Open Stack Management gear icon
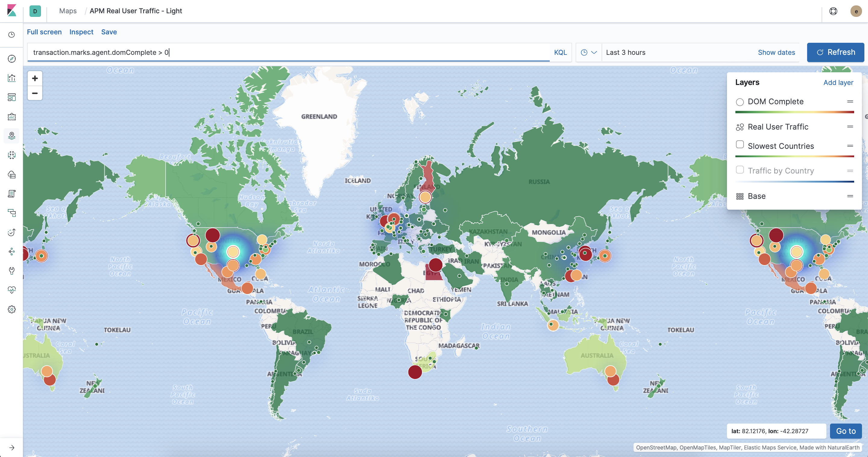The image size is (868, 457). point(11,309)
